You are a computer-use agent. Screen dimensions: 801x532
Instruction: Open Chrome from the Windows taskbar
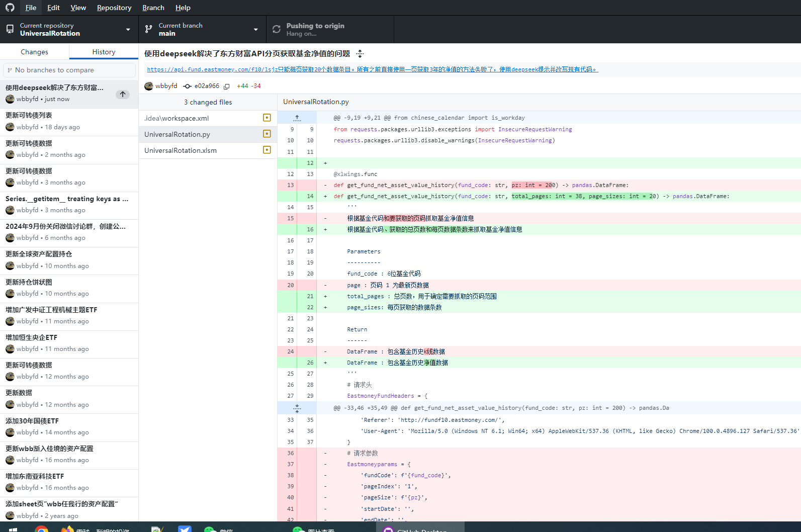coord(42,528)
